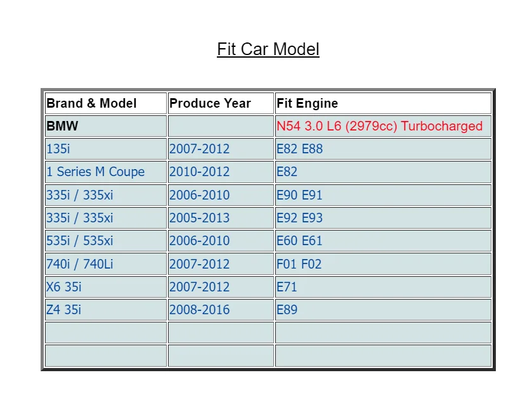Click the 2008-2016 year cell

(199, 310)
